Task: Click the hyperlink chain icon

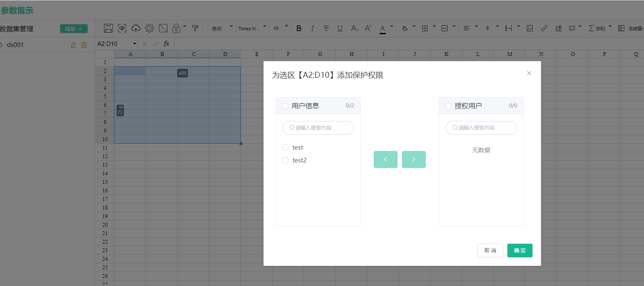Action: coord(544,28)
